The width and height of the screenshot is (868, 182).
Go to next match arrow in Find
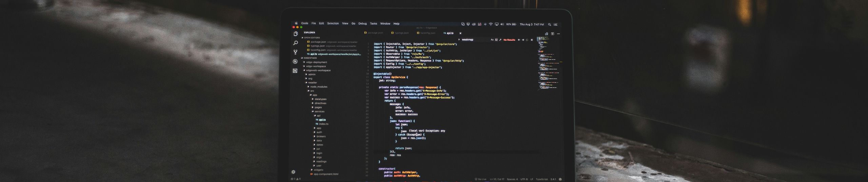tap(523, 40)
